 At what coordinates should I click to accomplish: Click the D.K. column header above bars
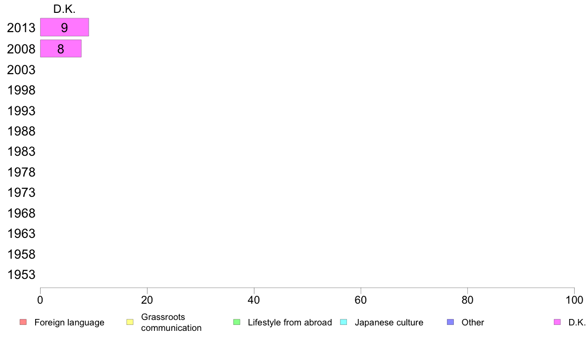point(64,9)
